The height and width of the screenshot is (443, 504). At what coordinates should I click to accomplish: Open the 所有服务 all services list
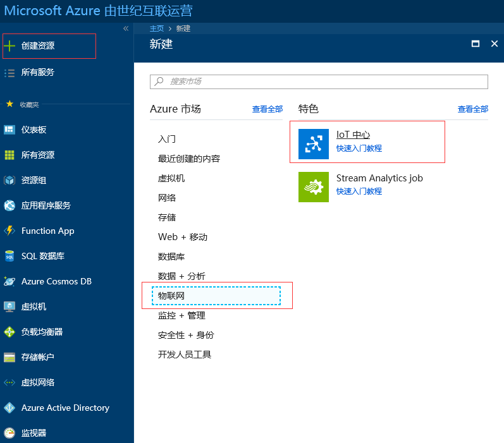point(37,73)
